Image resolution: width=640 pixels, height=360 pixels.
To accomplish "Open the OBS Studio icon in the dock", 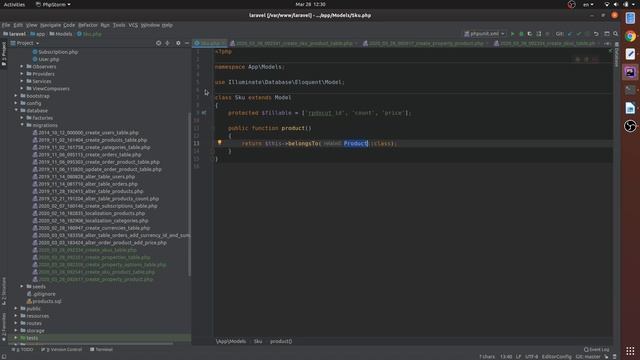I will pos(630,126).
